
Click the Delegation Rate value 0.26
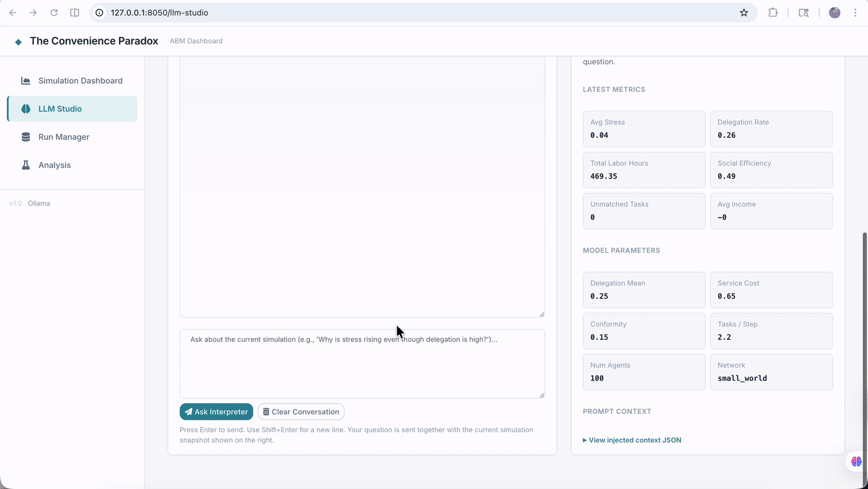727,135
